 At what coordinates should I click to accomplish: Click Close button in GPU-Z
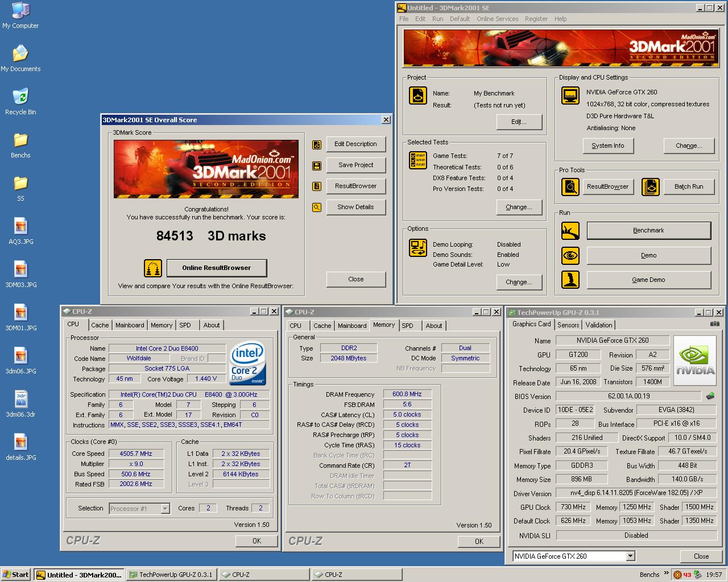point(701,556)
